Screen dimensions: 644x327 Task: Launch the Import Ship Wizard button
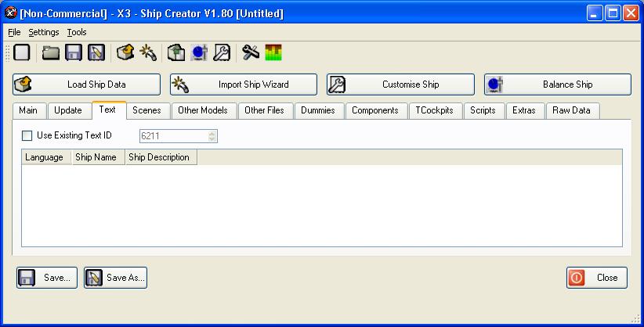click(244, 84)
